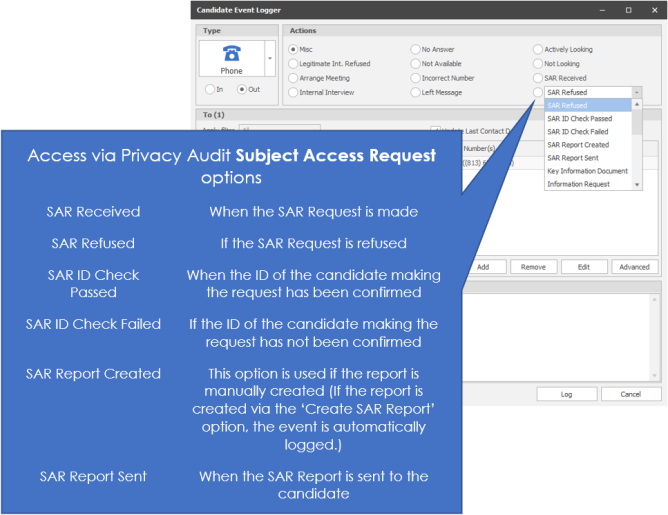Open the event type dropdown arrow beside Phone
The width and height of the screenshot is (668, 515).
click(269, 59)
